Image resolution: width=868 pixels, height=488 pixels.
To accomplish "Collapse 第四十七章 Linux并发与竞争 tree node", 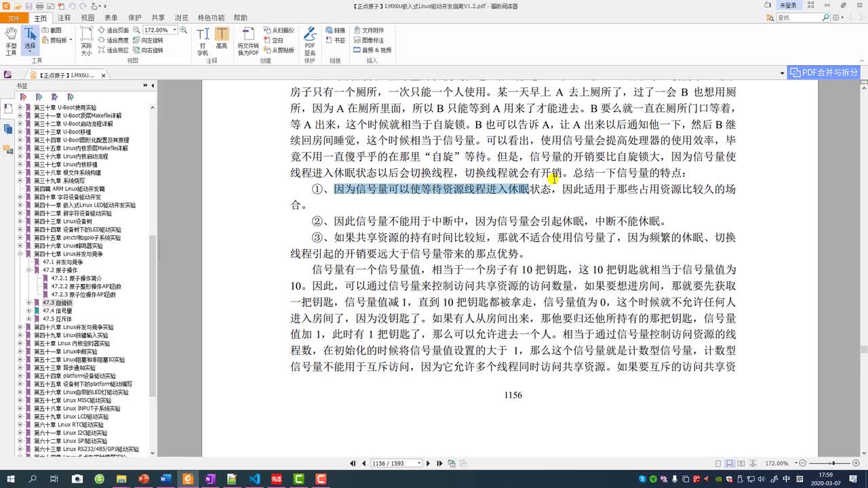I will (x=20, y=253).
